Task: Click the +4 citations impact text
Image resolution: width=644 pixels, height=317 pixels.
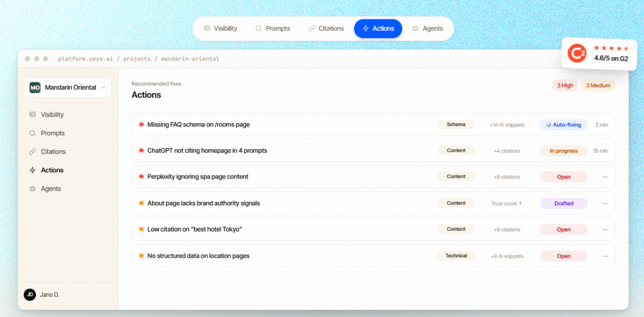Action: pos(507,151)
